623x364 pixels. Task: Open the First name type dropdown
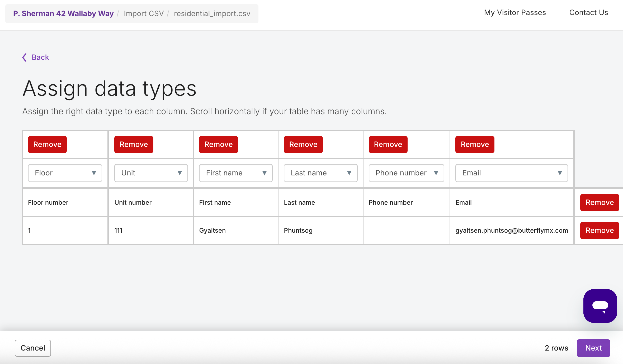[236, 173]
